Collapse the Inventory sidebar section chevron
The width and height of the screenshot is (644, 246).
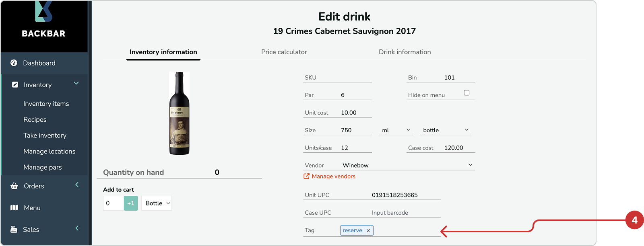point(76,83)
